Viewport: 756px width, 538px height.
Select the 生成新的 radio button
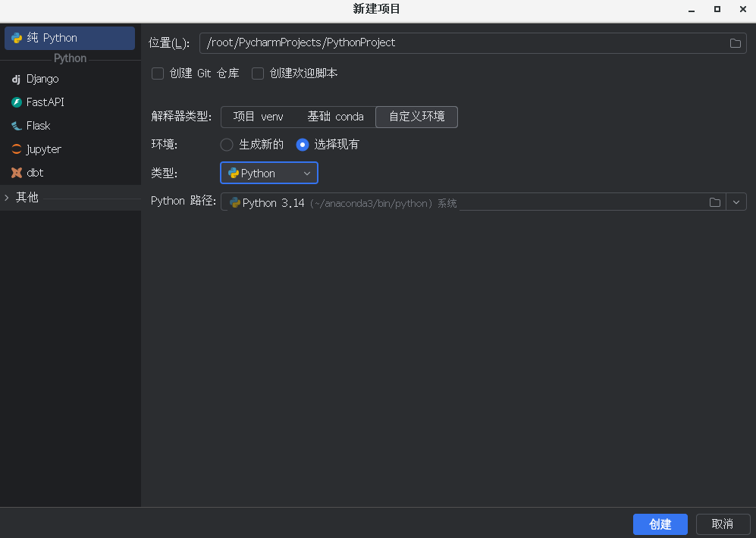click(x=227, y=145)
